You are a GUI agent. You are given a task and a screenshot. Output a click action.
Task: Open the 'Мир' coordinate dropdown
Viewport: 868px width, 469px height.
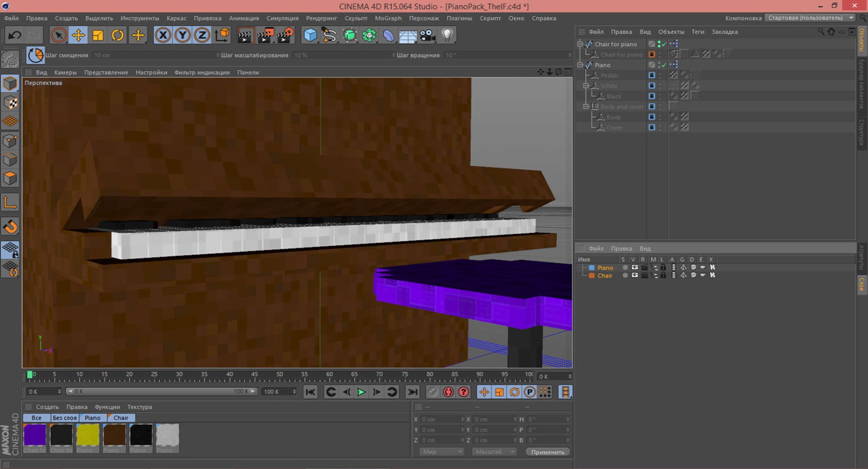442,451
